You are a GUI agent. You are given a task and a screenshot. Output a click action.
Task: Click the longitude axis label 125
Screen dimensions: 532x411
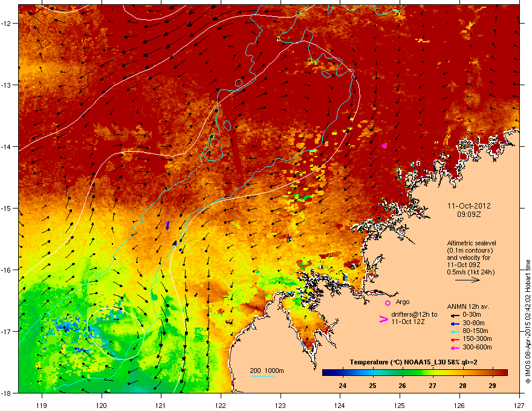pyautogui.click(x=400, y=405)
